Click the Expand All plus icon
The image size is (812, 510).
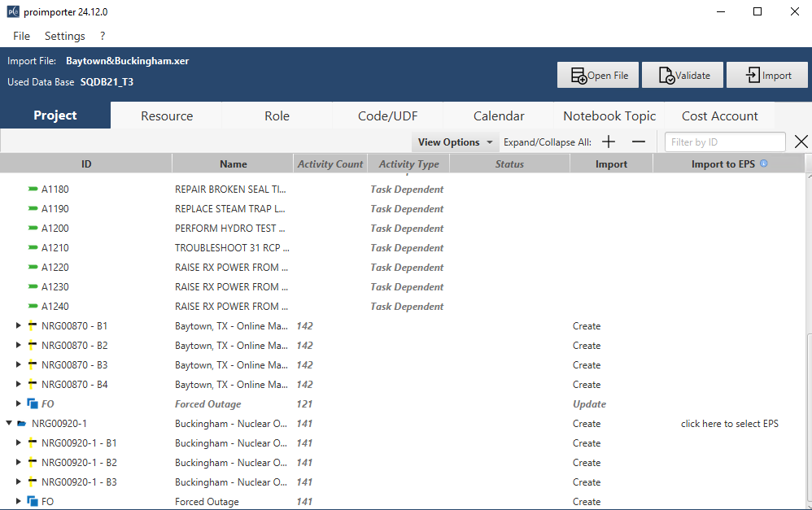coord(609,142)
